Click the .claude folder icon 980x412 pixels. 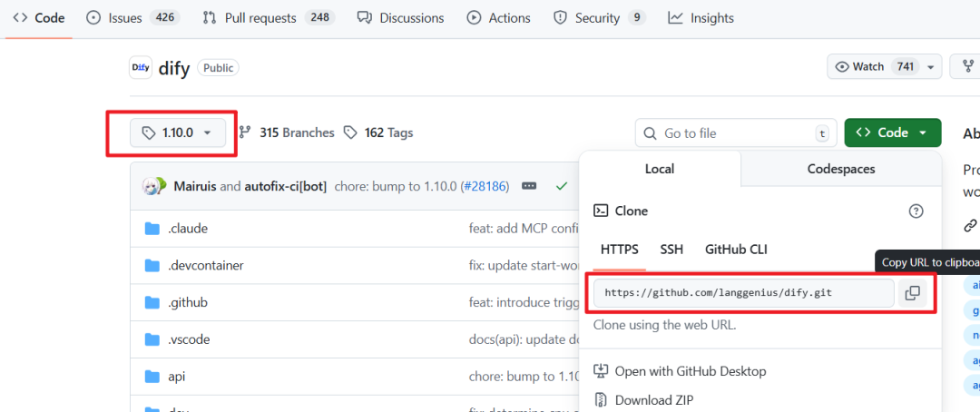(x=152, y=229)
